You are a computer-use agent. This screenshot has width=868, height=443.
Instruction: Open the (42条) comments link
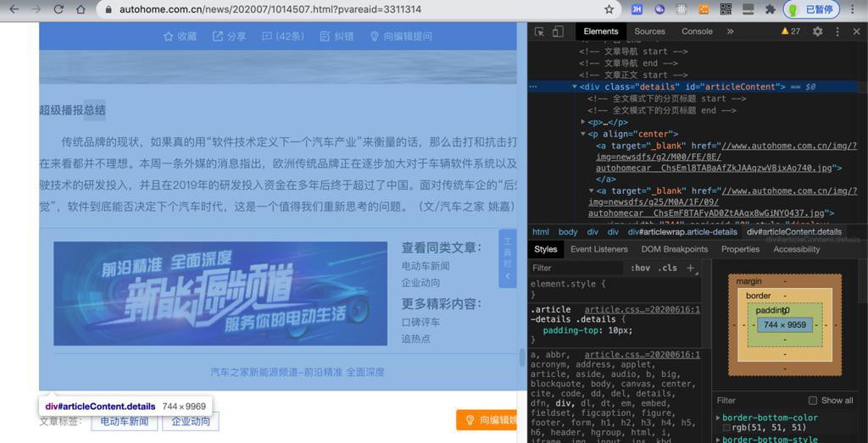[283, 36]
